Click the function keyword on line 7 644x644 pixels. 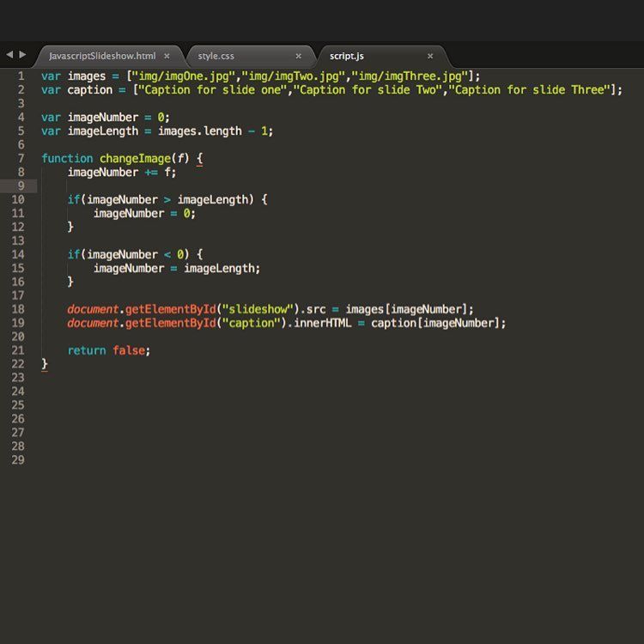click(x=67, y=158)
